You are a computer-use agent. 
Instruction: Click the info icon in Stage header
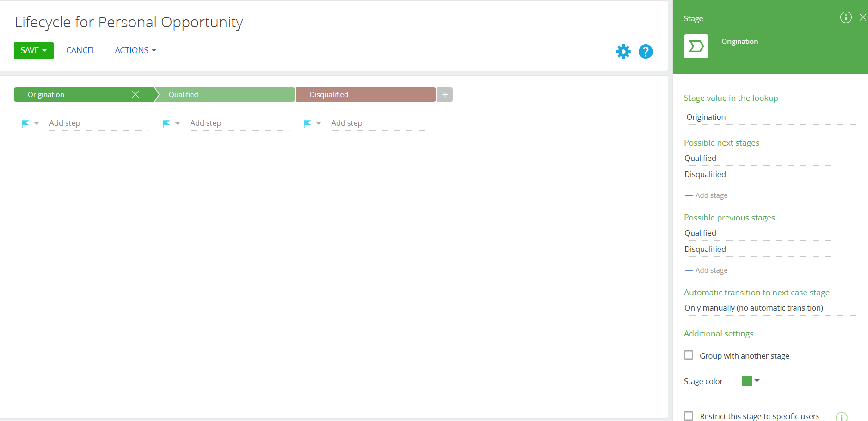846,18
